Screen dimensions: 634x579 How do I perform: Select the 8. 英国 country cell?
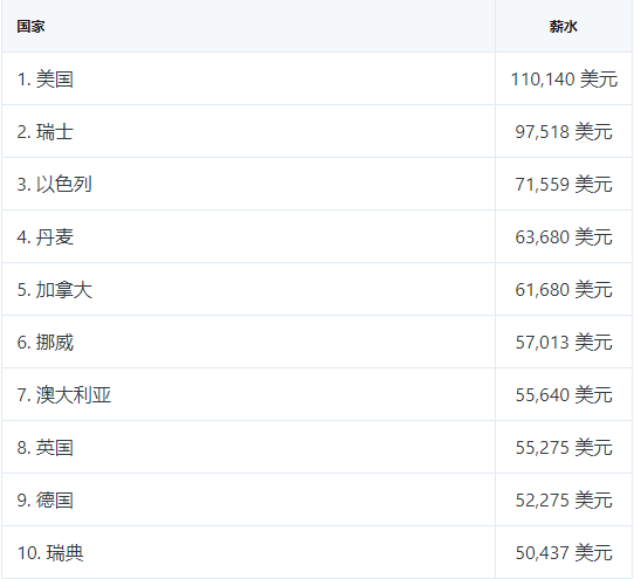click(x=45, y=447)
